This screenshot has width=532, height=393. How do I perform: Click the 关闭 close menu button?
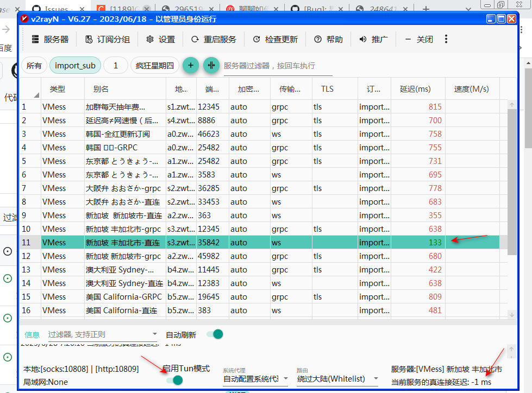click(x=418, y=39)
